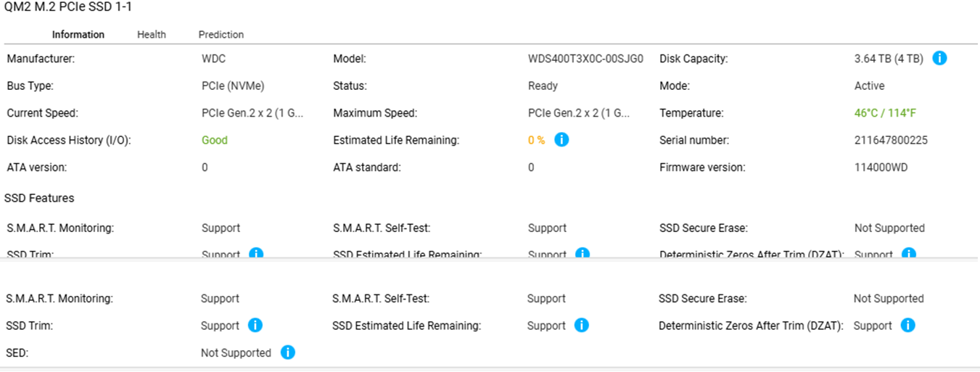
Task: Click the bottom panel's DZAT Support info icon
Action: (x=907, y=326)
